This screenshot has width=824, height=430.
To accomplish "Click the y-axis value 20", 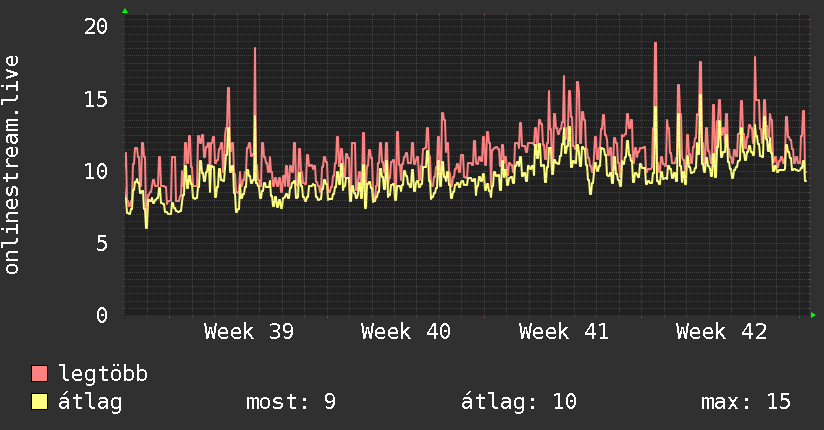I will (x=96, y=26).
